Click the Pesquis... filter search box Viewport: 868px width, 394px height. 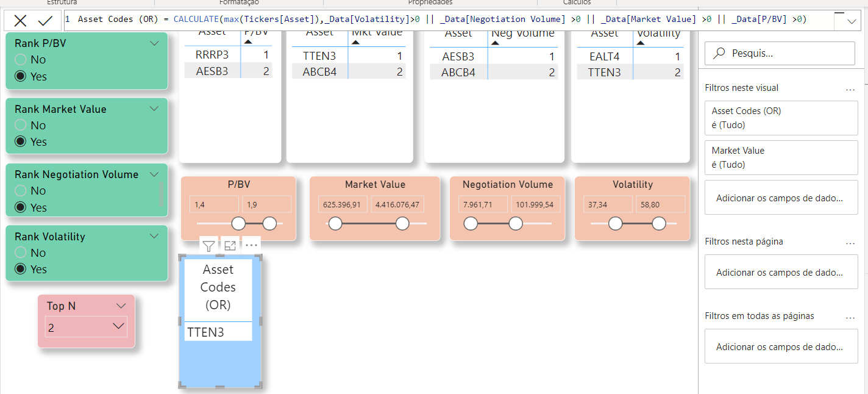tap(780, 53)
